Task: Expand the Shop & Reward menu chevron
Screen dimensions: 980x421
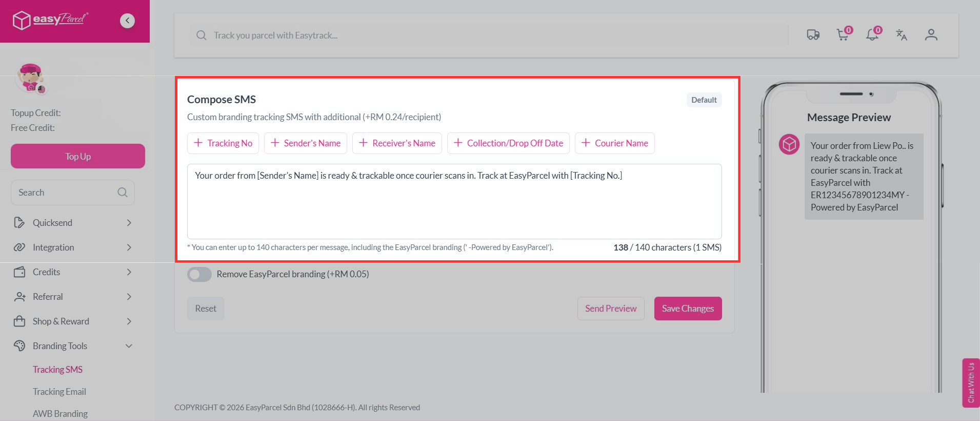Action: 129,321
